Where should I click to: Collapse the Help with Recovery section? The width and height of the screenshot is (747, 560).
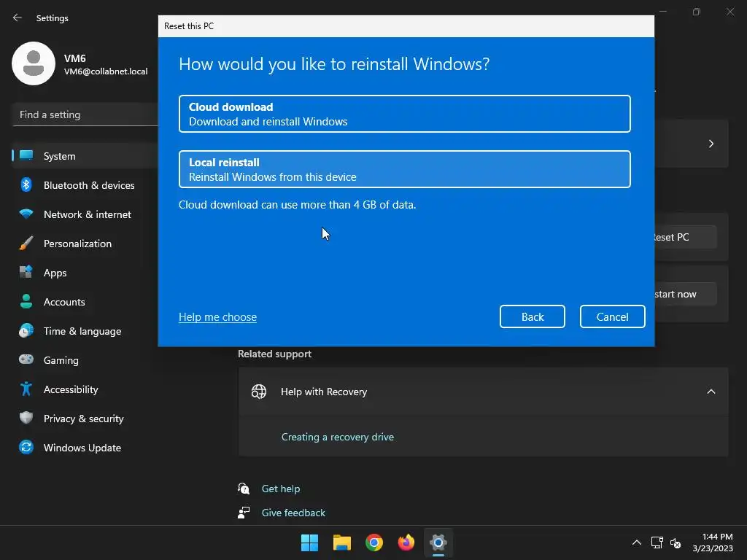[x=711, y=392]
